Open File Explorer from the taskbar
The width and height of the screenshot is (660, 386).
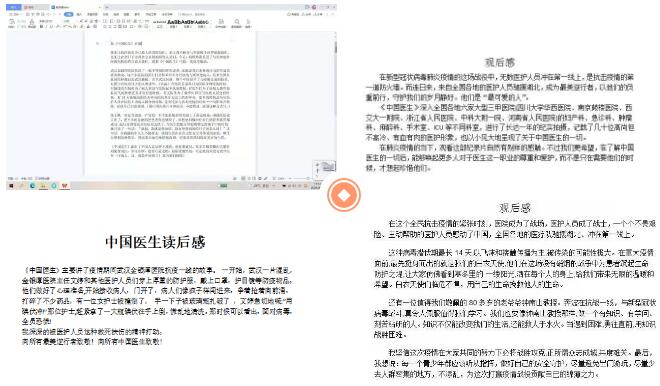coord(43,186)
